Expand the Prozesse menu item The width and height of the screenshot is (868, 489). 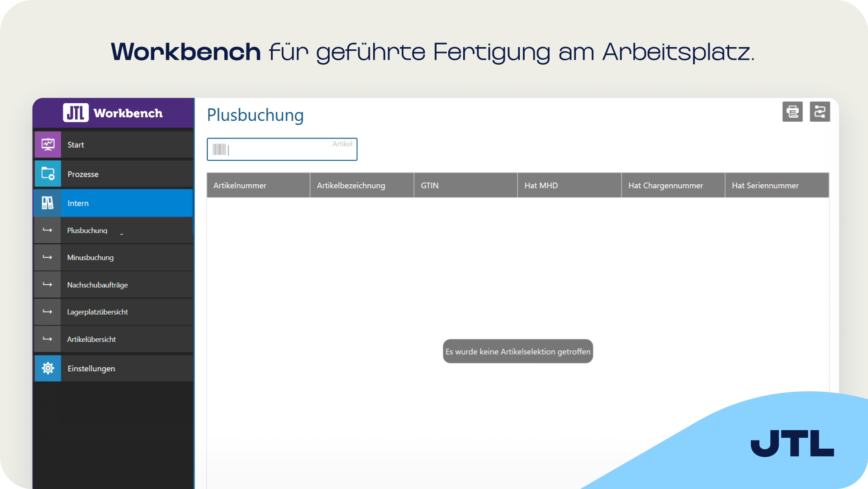[114, 174]
